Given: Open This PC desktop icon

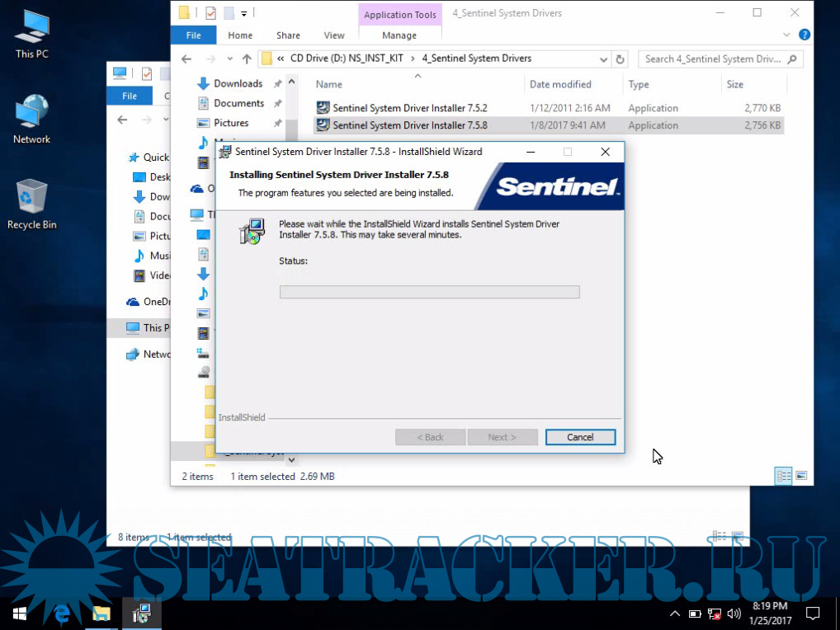Looking at the screenshot, I should [31, 33].
